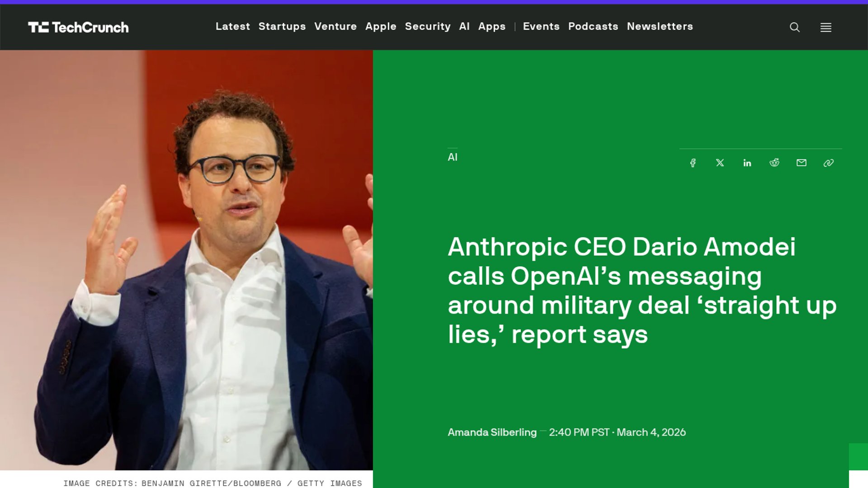Open the hamburger menu icon
The width and height of the screenshot is (868, 488).
click(x=826, y=27)
